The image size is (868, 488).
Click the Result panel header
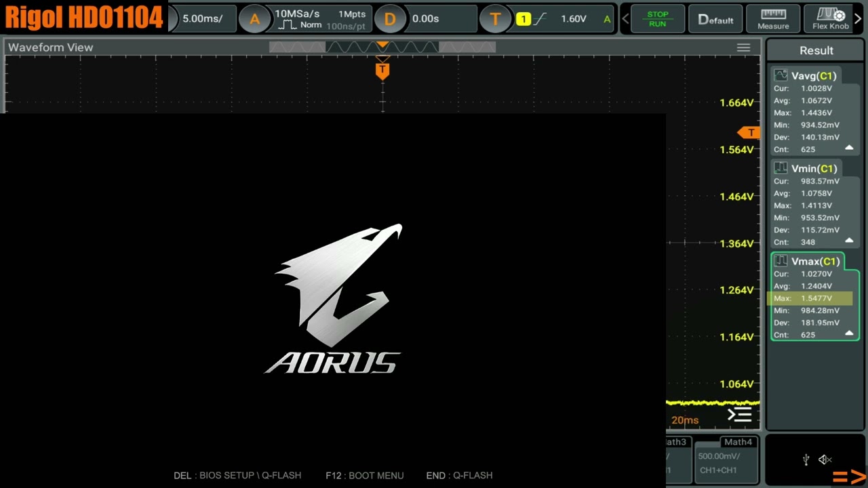coord(816,51)
